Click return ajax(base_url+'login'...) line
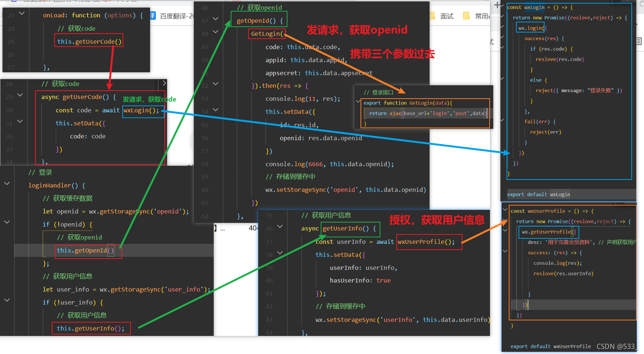 [428, 113]
